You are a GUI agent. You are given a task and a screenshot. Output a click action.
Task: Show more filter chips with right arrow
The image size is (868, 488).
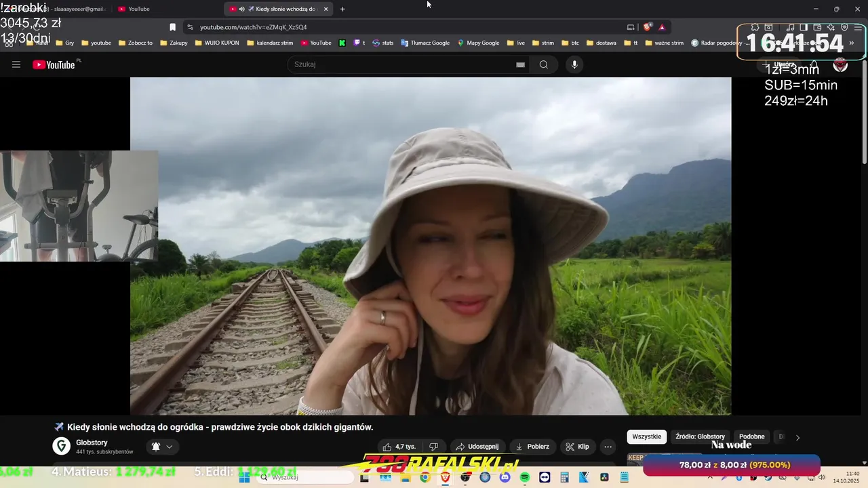797,437
